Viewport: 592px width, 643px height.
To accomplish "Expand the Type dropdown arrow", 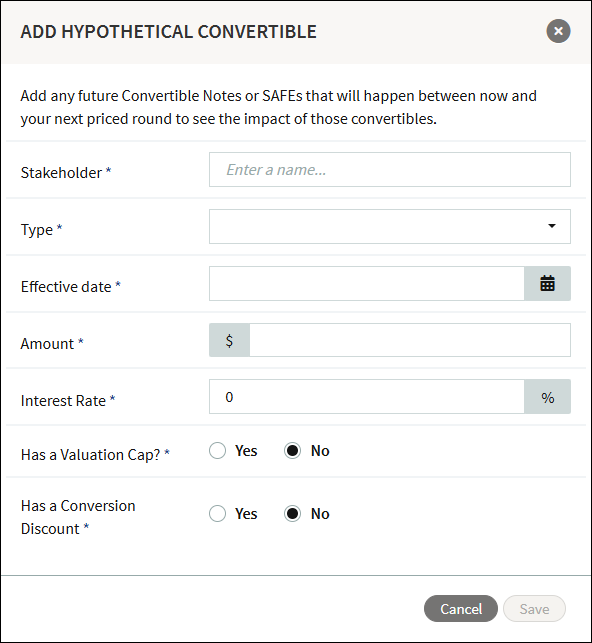I will pyautogui.click(x=552, y=226).
